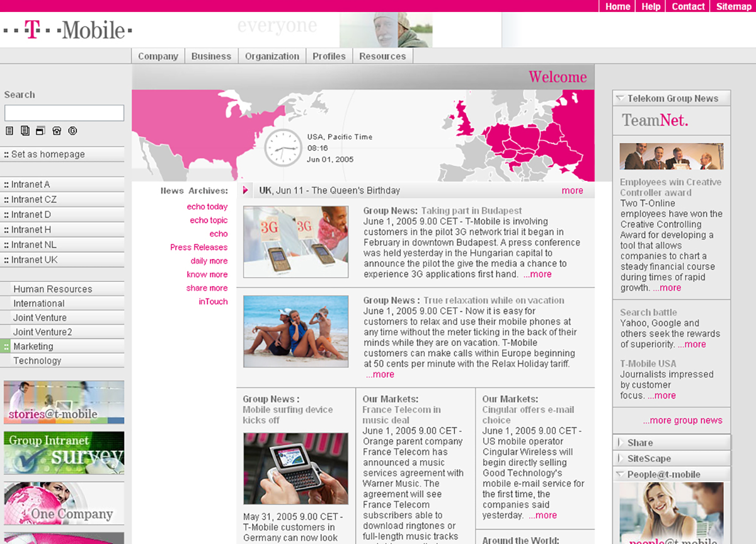Viewport: 756px width, 544px height.
Task: Click the circled G icon under Search
Action: pyautogui.click(x=72, y=131)
